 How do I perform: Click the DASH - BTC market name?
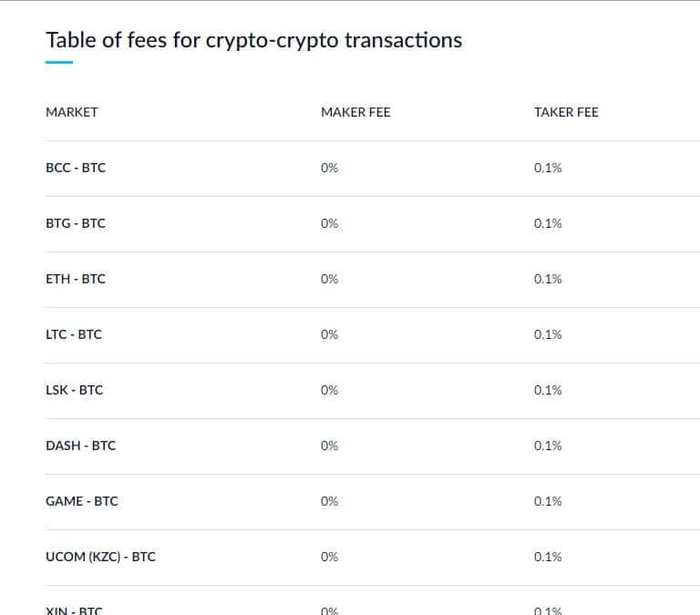click(81, 446)
